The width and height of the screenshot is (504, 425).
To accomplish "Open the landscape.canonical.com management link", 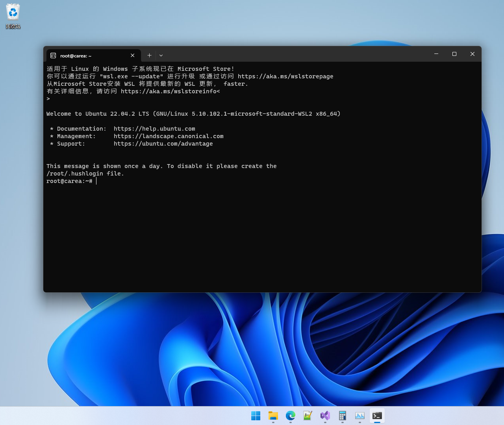I will click(x=169, y=136).
